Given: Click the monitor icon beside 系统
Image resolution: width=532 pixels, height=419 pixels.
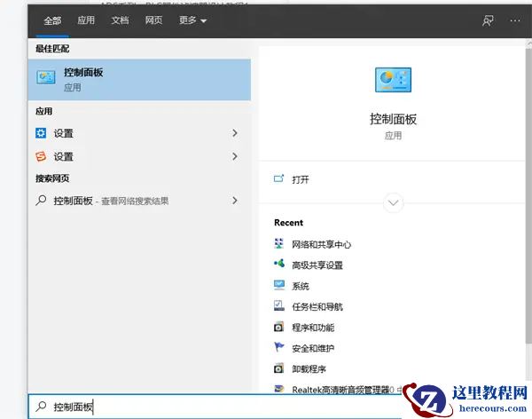Looking at the screenshot, I should click(279, 285).
